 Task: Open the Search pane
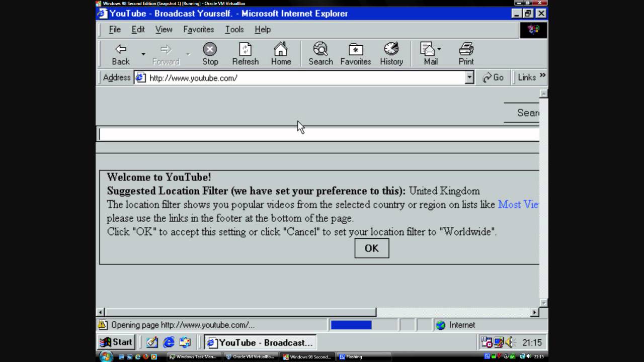click(x=320, y=54)
